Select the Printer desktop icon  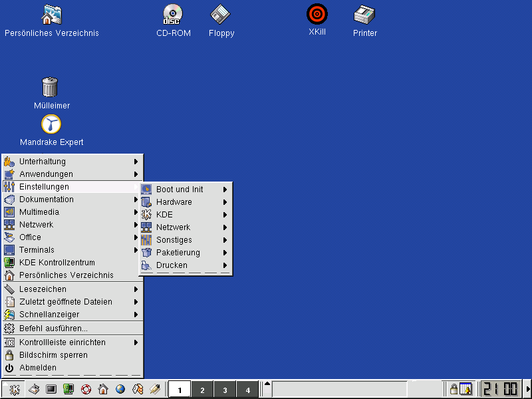tap(364, 21)
